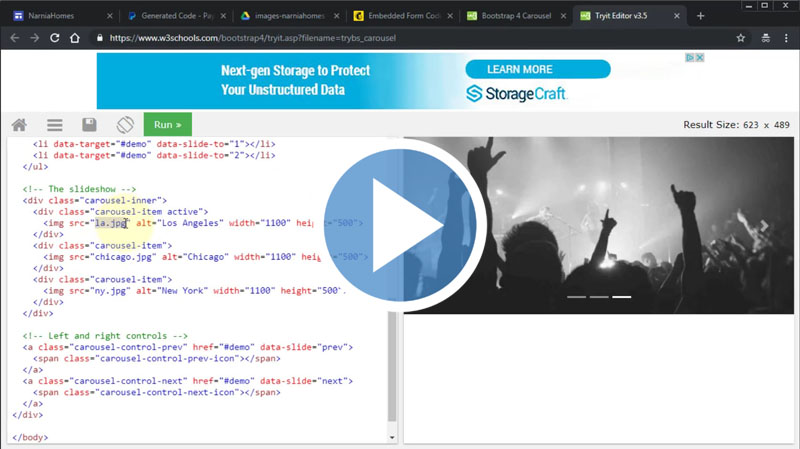Switch to the NarniaHomes tab
The width and height of the screenshot is (800, 449).
click(56, 15)
